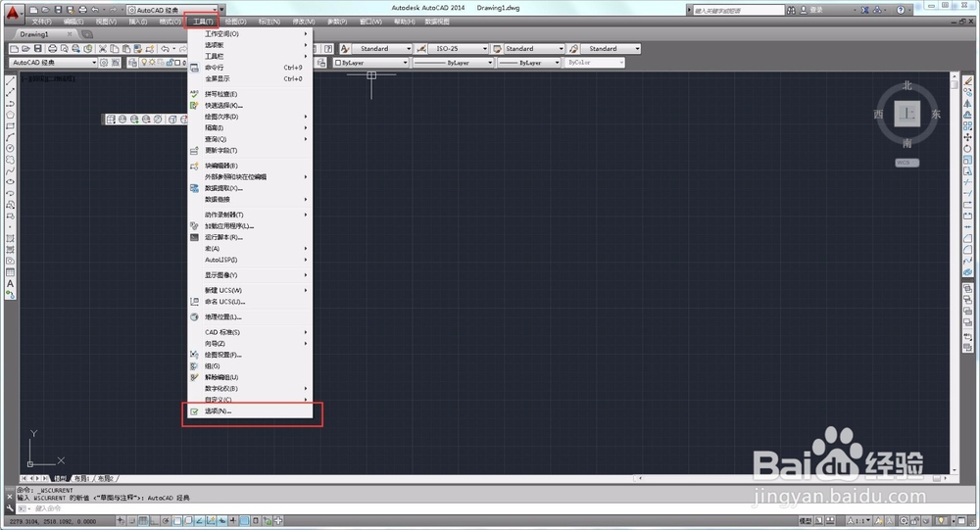Image resolution: width=980 pixels, height=530 pixels.
Task: Open the AutoCAD application menu (red A logo)
Action: click(x=13, y=12)
